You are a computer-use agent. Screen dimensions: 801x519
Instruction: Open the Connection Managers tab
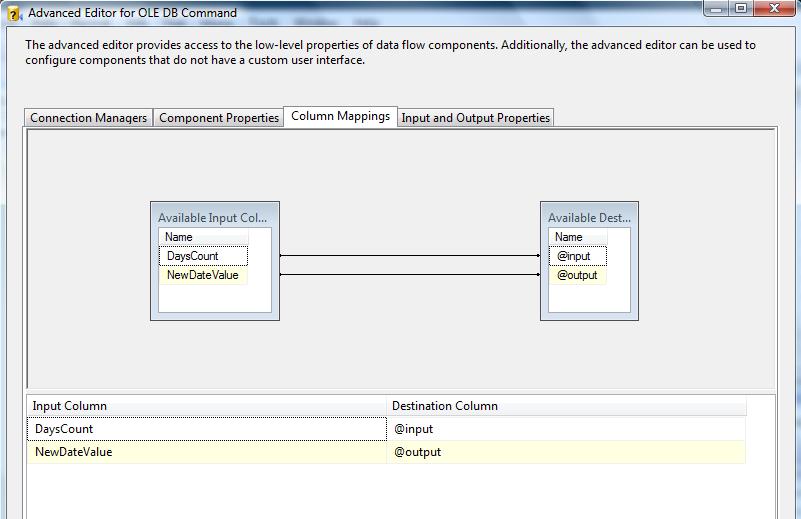[89, 118]
